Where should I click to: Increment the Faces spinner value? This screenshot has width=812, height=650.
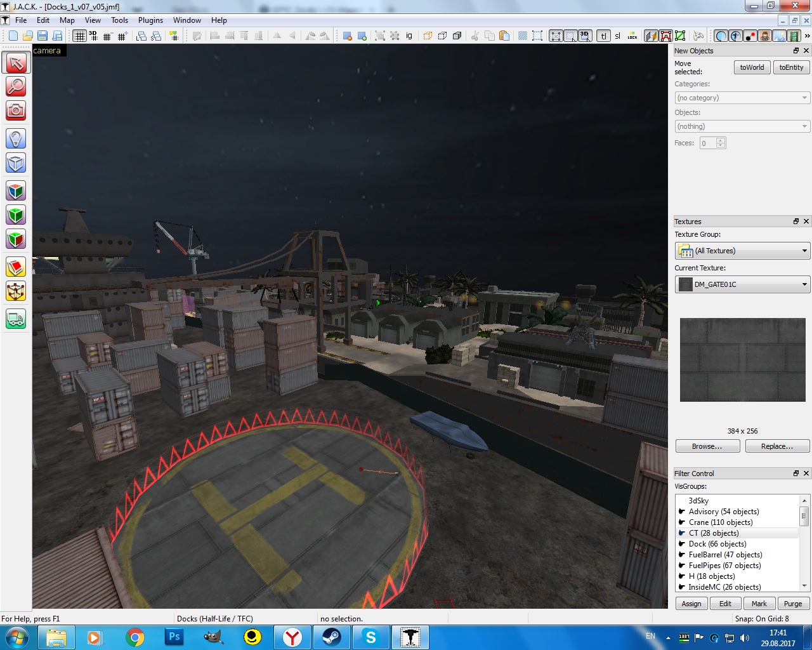pos(721,140)
